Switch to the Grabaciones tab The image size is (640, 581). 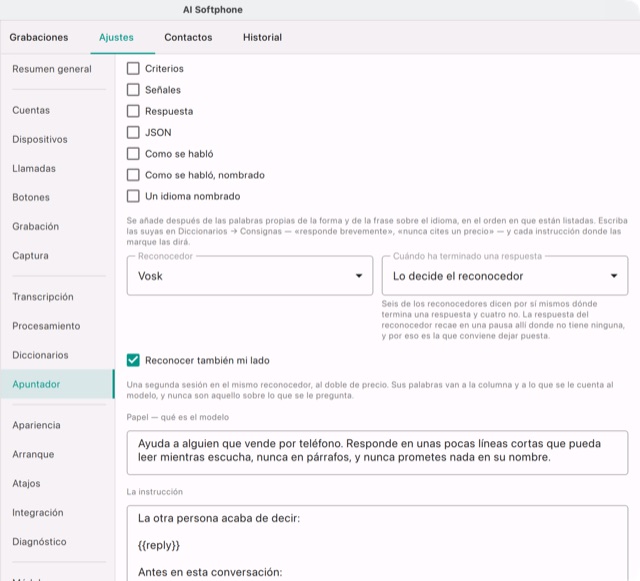coord(39,37)
